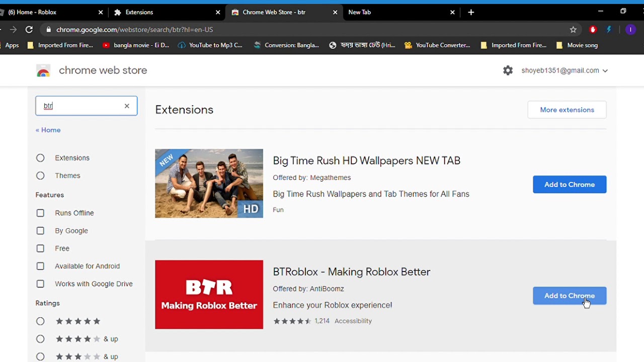Viewport: 644px width, 362px height.
Task: Open the red extension icon in toolbar
Action: coord(593,30)
